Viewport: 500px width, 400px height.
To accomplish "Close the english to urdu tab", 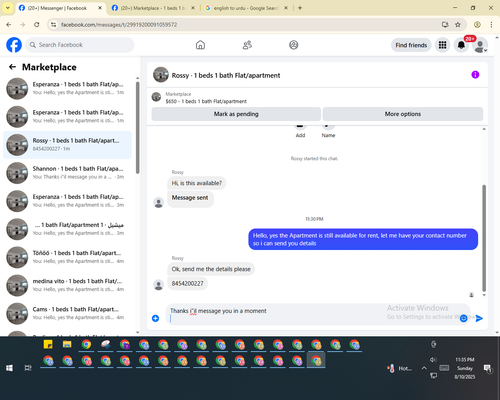I will 286,8.
